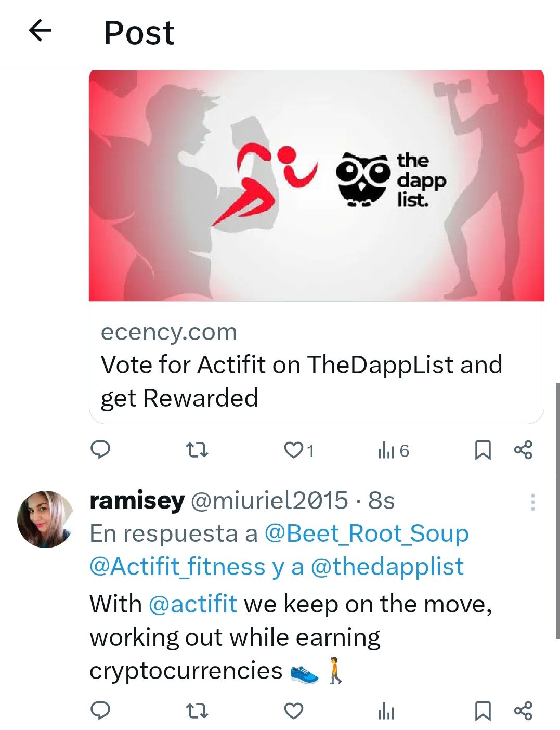This screenshot has height=730, width=560.
Task: Open the ramisey display name
Action: click(x=137, y=501)
